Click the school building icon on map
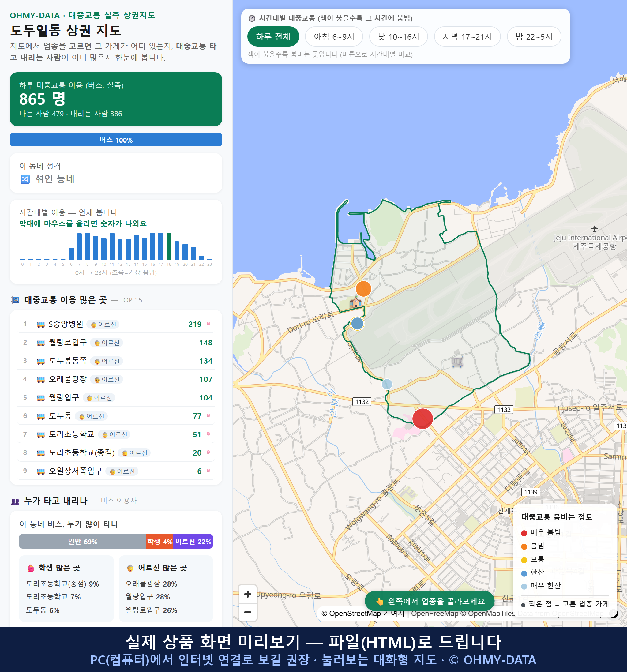 click(355, 302)
